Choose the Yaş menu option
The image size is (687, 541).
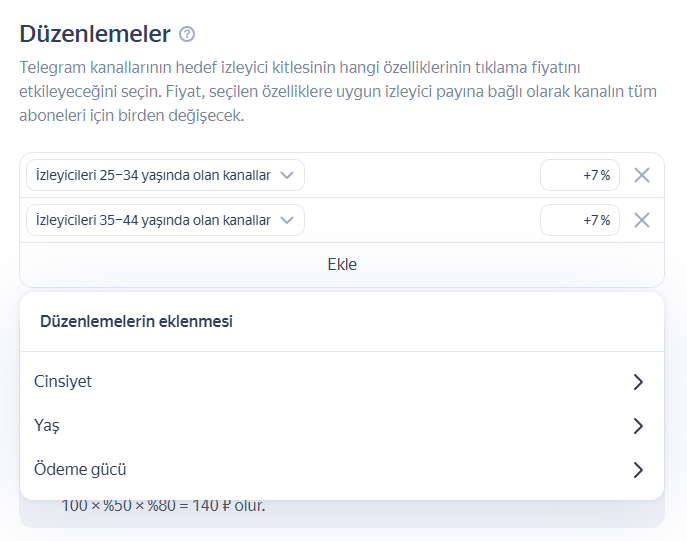click(48, 426)
